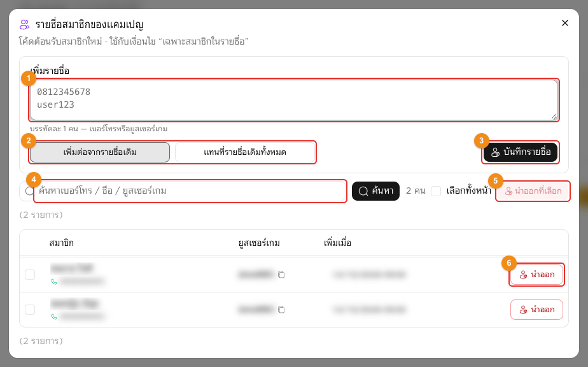Screen dimensions: 588x367
Task: Remove the second member with "นำออก"
Action: pos(536,310)
